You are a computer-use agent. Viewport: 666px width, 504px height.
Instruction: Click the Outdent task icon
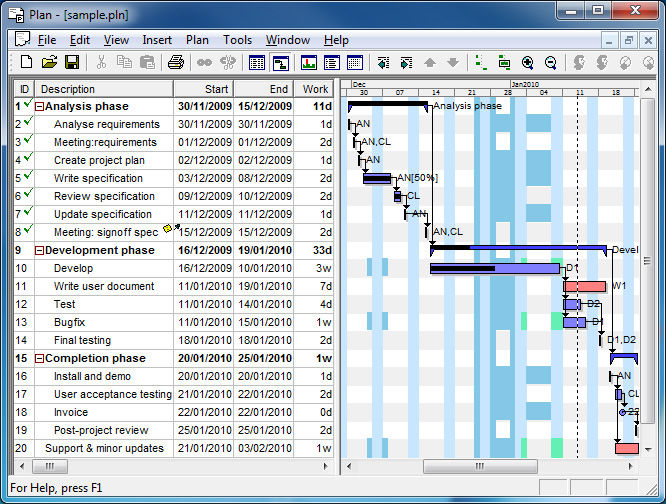(x=383, y=63)
